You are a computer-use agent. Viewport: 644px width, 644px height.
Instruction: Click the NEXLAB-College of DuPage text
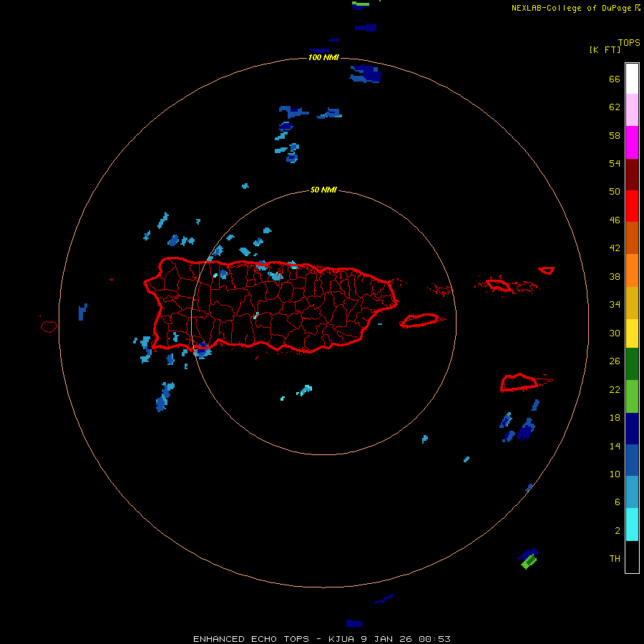tap(571, 8)
